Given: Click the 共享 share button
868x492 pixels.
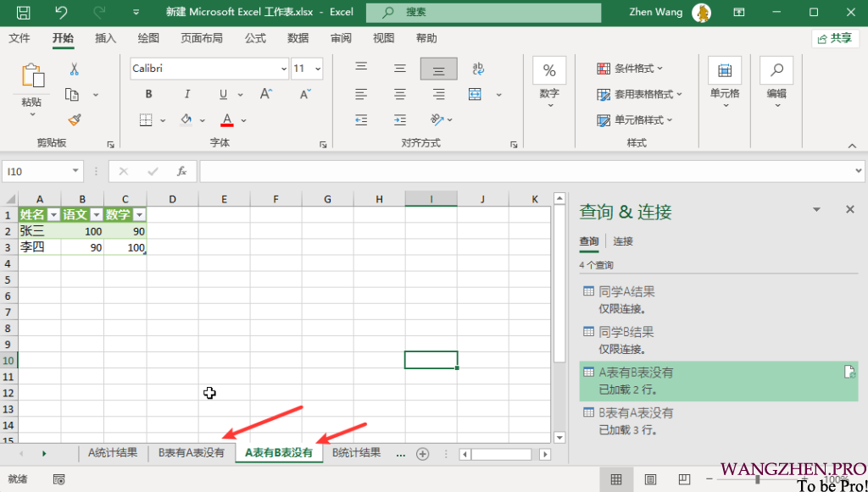Looking at the screenshot, I should click(x=834, y=38).
